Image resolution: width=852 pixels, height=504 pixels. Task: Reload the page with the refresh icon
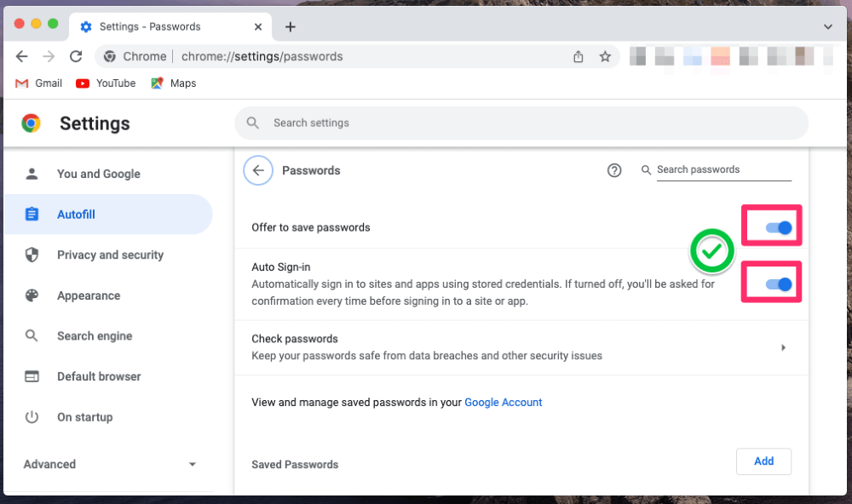tap(76, 56)
